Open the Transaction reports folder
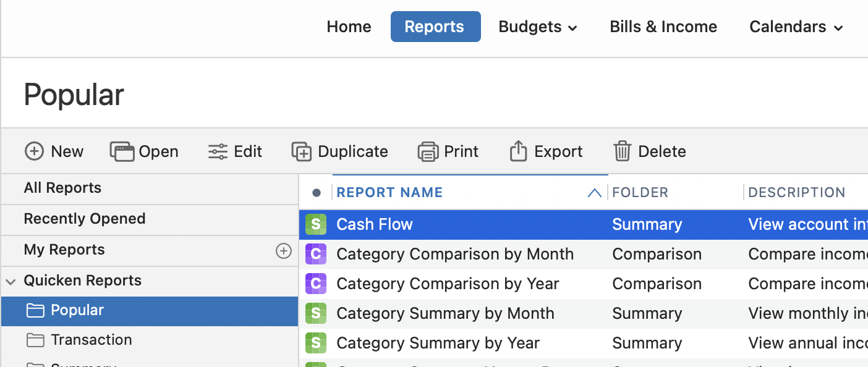This screenshot has width=868, height=367. coord(91,340)
